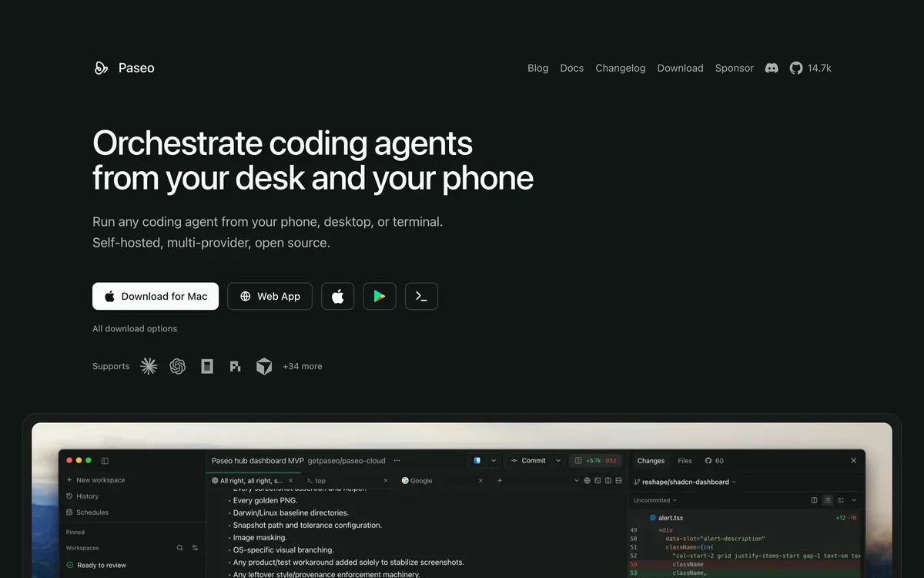Open the Docs page
Image resolution: width=924 pixels, height=578 pixels.
point(572,68)
